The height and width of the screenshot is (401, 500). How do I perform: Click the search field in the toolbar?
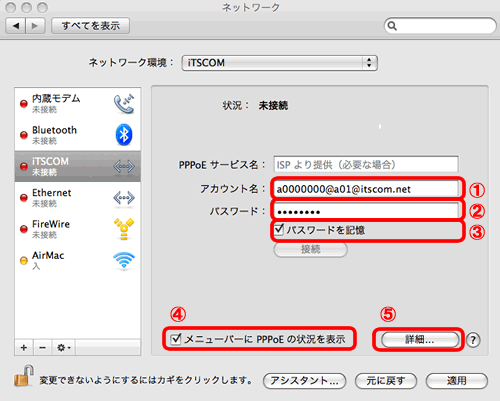point(440,26)
